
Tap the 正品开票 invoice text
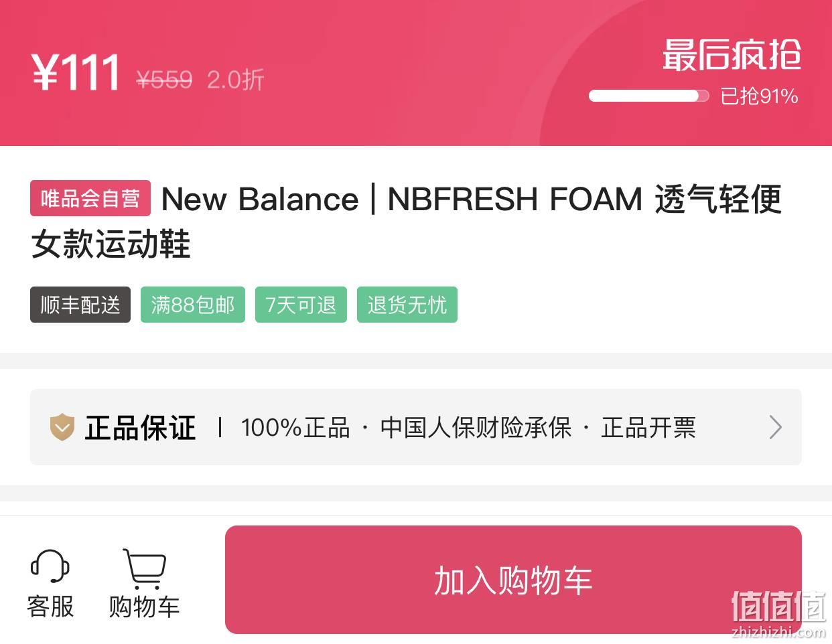pos(648,427)
